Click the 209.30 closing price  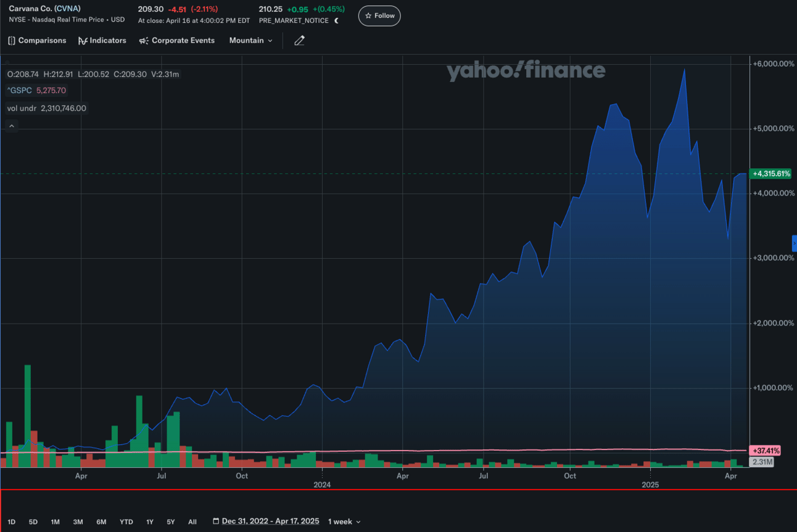coord(151,9)
